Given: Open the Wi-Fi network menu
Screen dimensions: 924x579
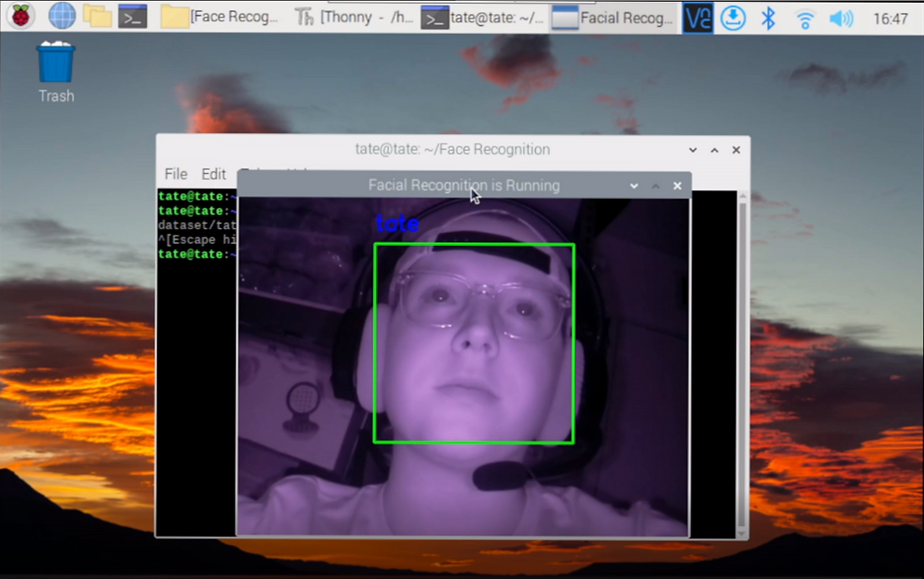Looking at the screenshot, I should pos(805,18).
